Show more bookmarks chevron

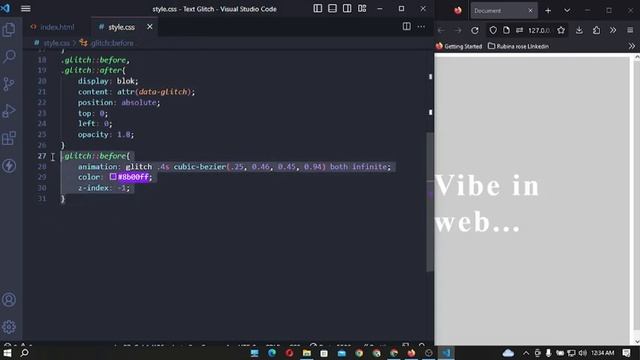[632, 46]
